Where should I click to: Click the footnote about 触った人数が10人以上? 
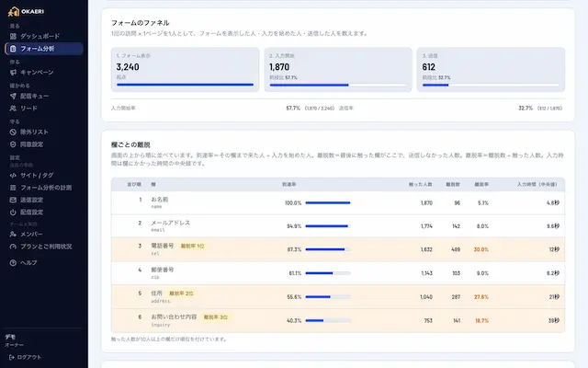[169, 339]
